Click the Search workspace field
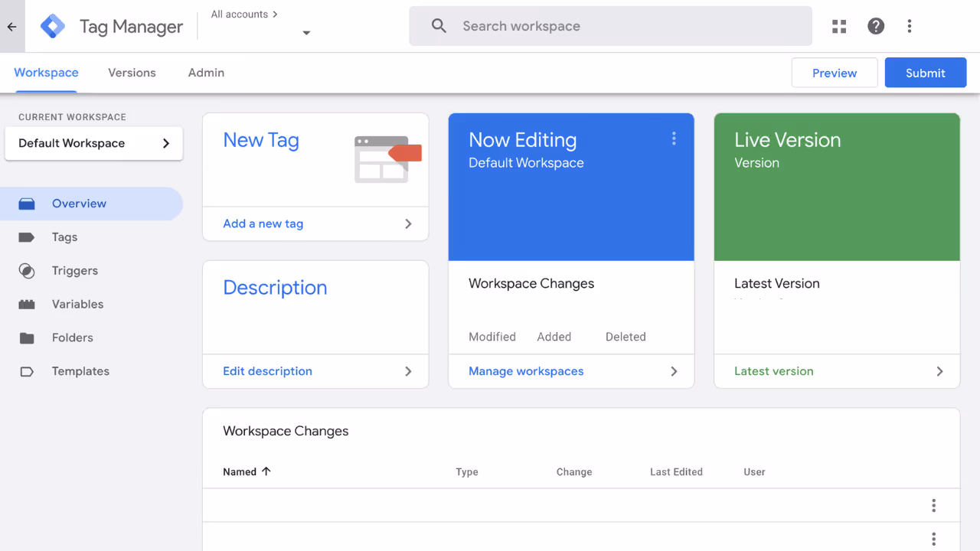The image size is (980, 551). coord(610,25)
